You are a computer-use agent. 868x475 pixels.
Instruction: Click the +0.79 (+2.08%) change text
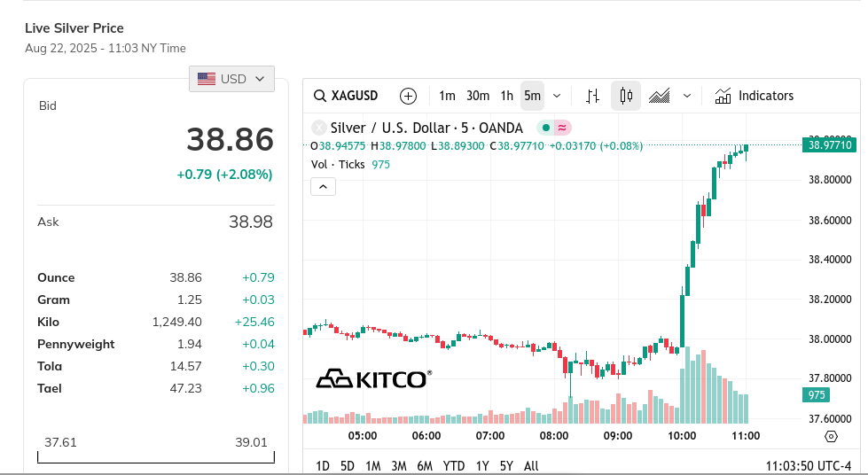[x=224, y=175]
